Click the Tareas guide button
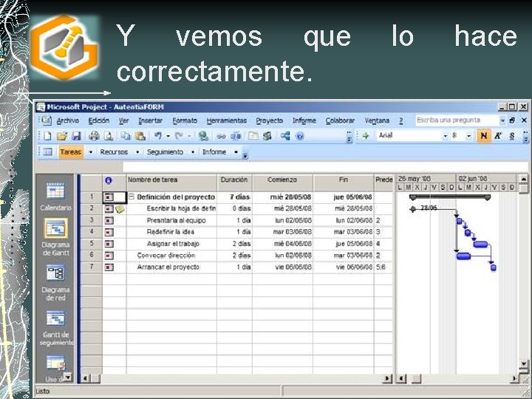 (x=71, y=152)
